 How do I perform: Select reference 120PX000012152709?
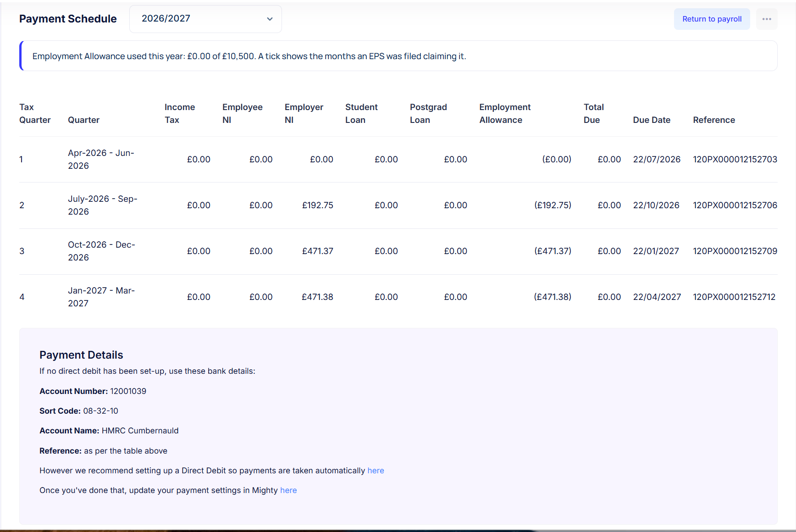tap(735, 251)
